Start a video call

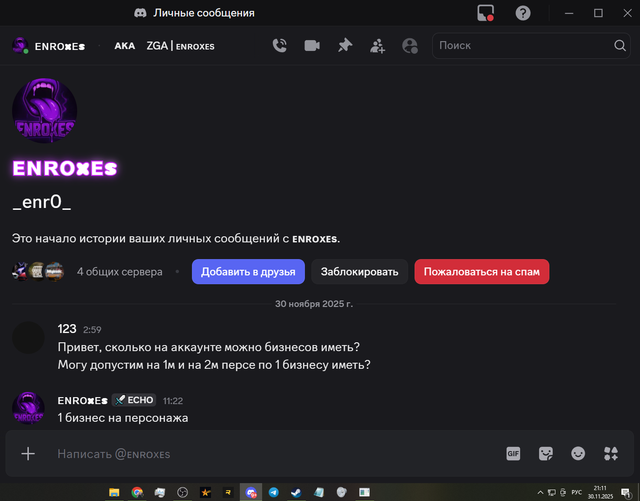click(x=312, y=45)
